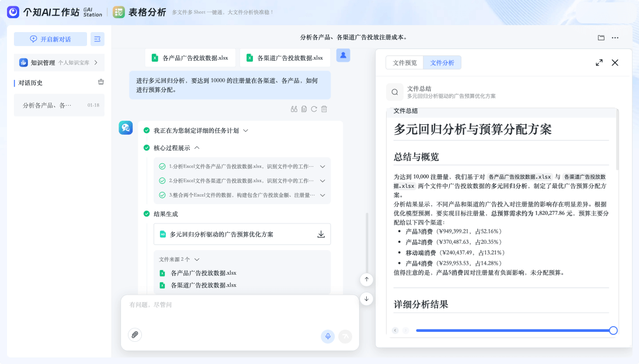Switch to the 文件预览 tab
The width and height of the screenshot is (639, 364).
405,63
